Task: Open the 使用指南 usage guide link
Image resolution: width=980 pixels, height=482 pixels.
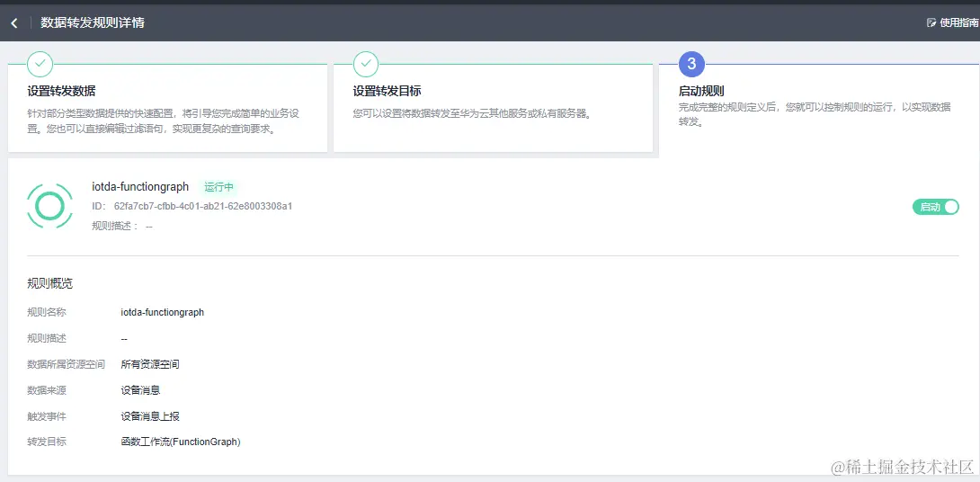Action: pyautogui.click(x=952, y=22)
